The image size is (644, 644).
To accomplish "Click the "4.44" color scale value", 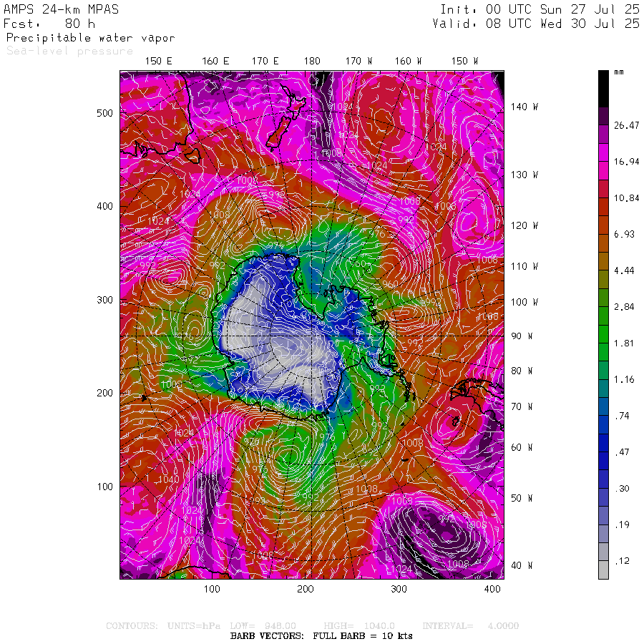I will coord(624,270).
